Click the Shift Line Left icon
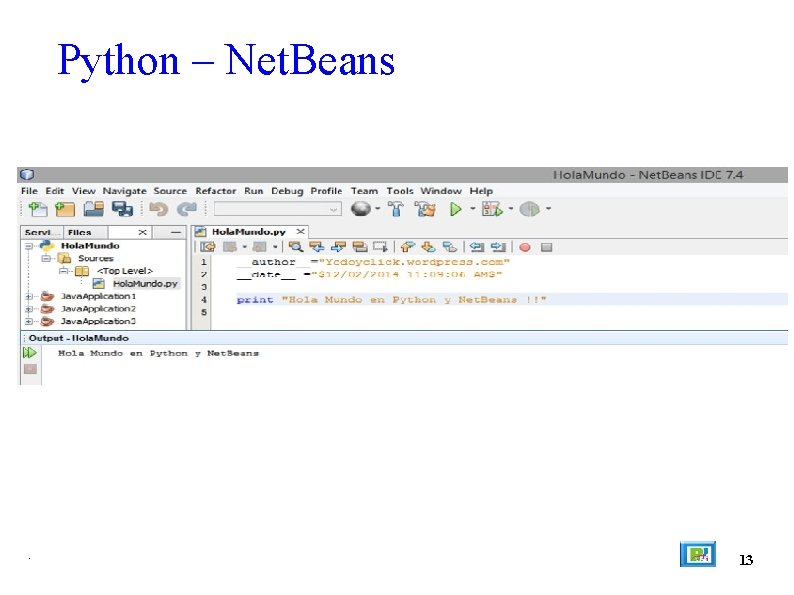794x595 pixels. click(x=477, y=247)
